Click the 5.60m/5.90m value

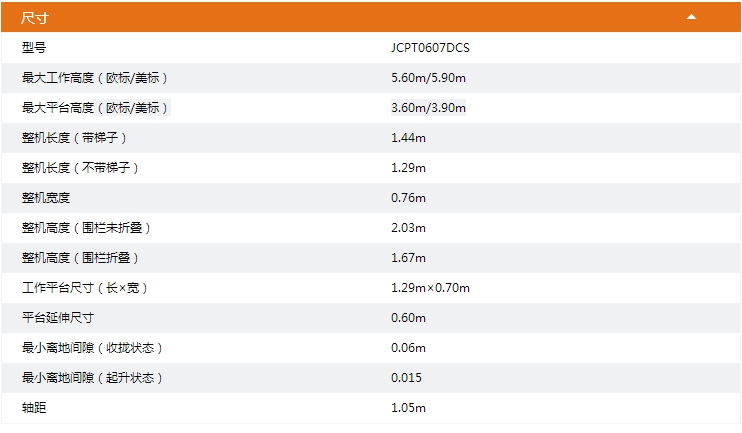pyautogui.click(x=428, y=78)
